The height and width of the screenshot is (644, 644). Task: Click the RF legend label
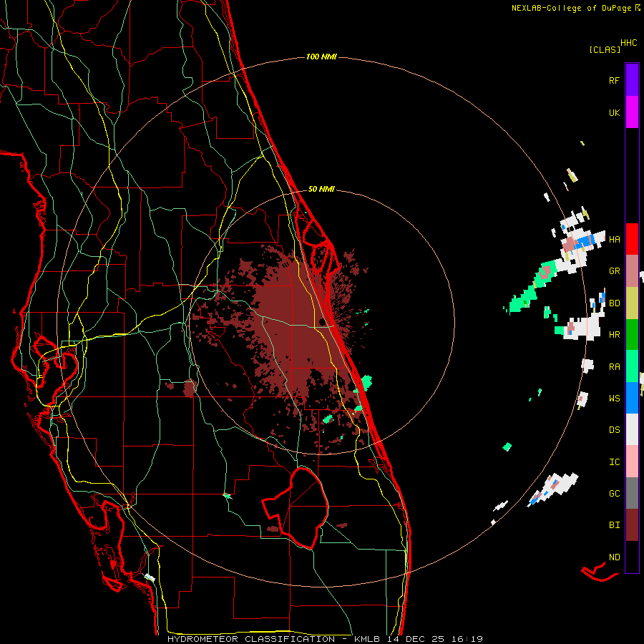click(x=614, y=80)
